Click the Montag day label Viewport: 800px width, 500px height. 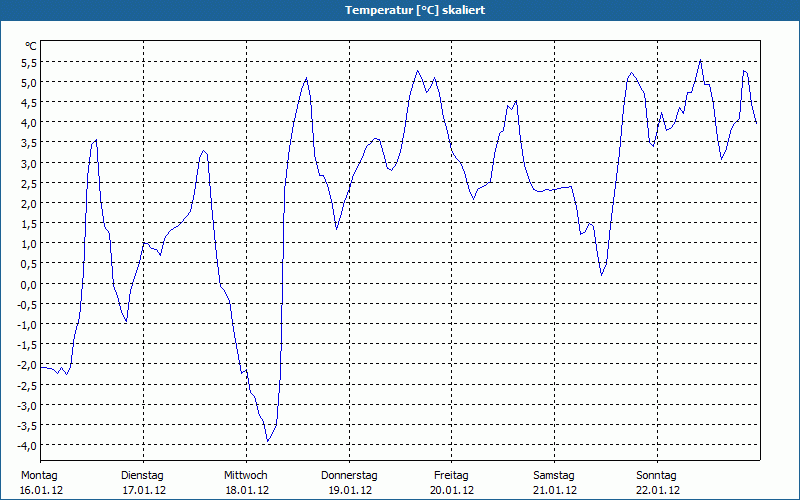[39, 475]
